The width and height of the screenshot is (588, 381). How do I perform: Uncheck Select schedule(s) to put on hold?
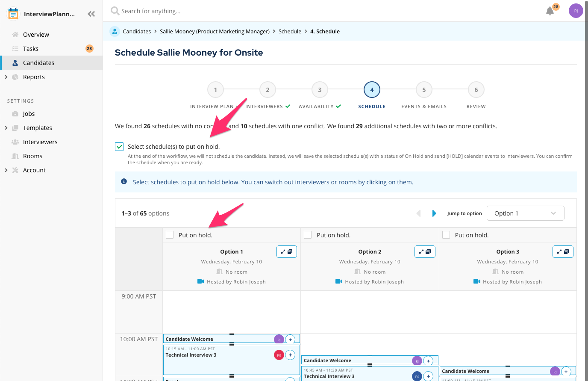(x=119, y=147)
